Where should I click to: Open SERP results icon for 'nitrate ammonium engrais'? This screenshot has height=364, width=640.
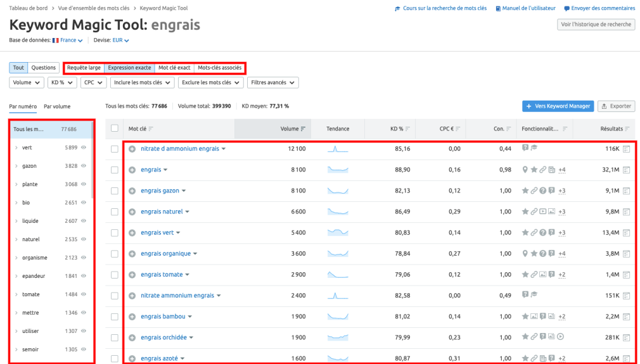pyautogui.click(x=627, y=296)
